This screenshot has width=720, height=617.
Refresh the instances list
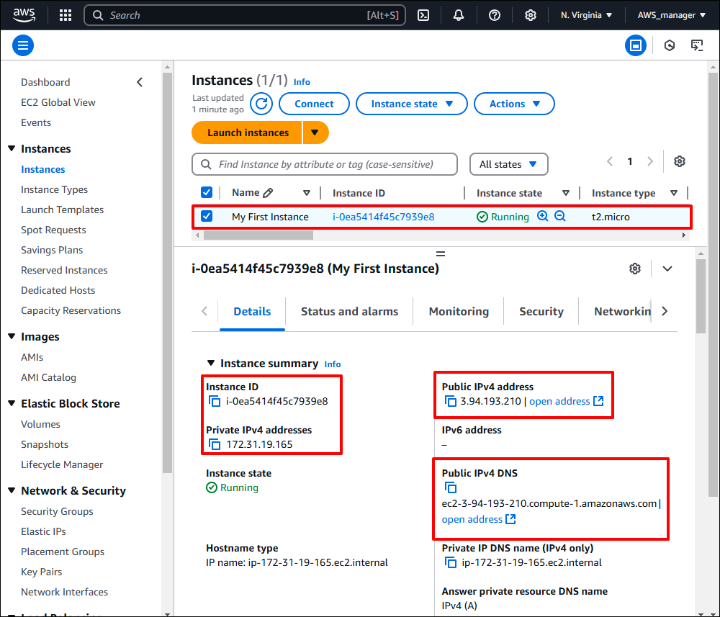261,104
